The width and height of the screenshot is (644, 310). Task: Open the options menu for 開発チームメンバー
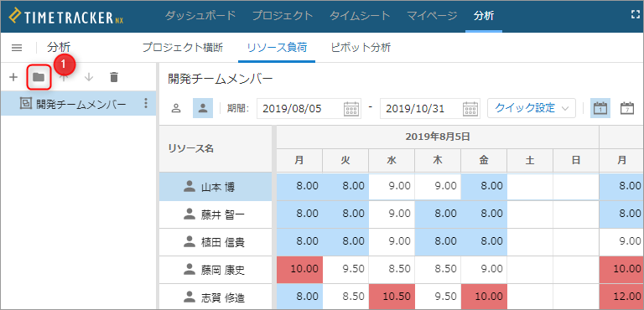(x=145, y=103)
